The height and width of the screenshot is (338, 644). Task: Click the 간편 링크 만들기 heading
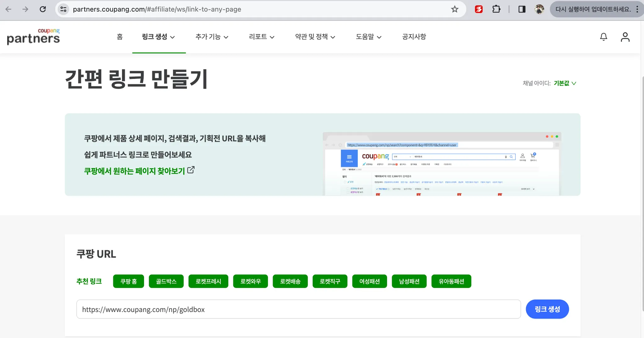(136, 79)
